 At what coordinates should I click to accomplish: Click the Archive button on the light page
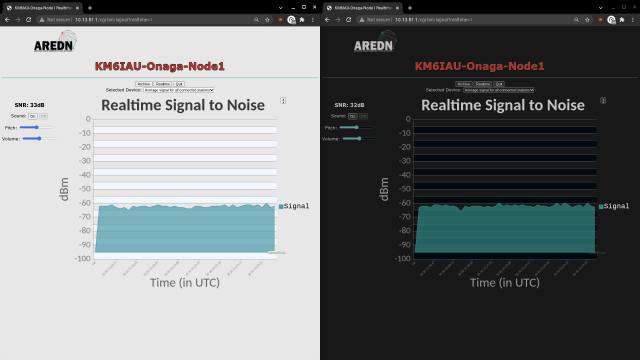144,84
